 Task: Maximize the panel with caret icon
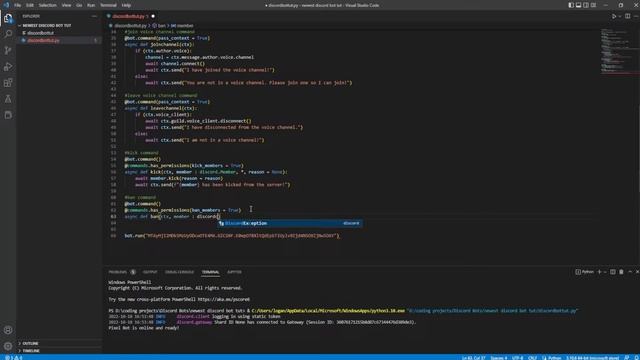click(x=630, y=272)
